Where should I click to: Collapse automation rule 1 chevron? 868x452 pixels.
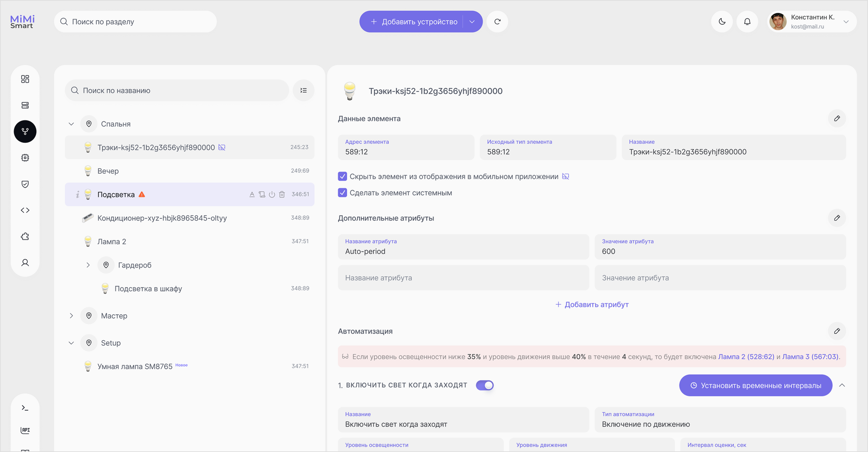(x=842, y=385)
